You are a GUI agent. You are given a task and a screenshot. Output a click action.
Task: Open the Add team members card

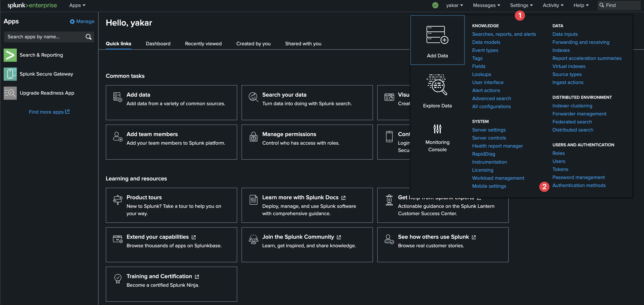[x=171, y=142]
